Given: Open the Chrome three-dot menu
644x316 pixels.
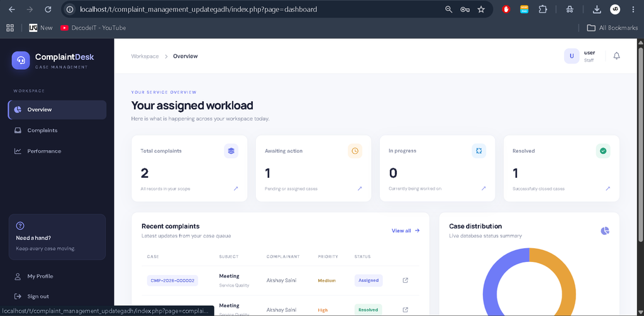Looking at the screenshot, I should (633, 9).
